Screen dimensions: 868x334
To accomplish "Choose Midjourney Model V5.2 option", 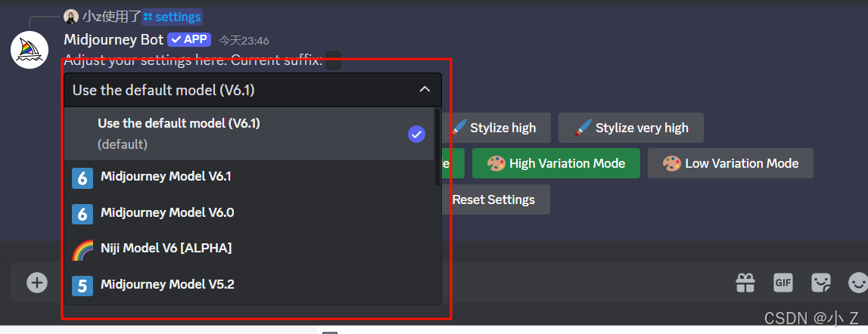I will 248,285.
